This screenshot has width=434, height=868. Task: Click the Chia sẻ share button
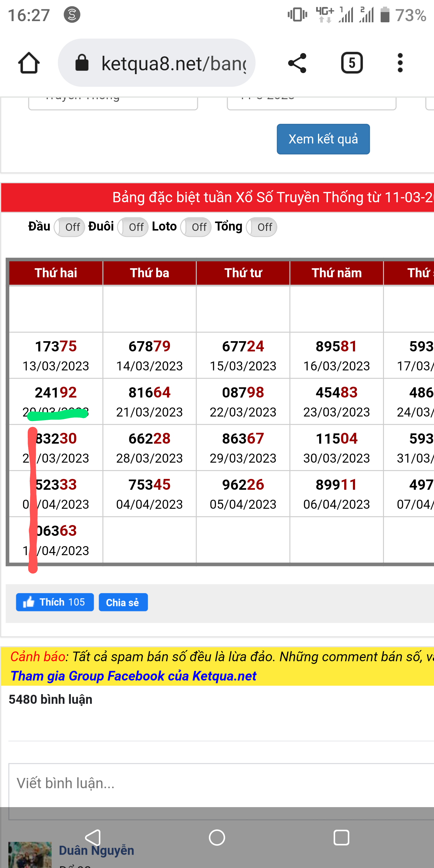[123, 602]
